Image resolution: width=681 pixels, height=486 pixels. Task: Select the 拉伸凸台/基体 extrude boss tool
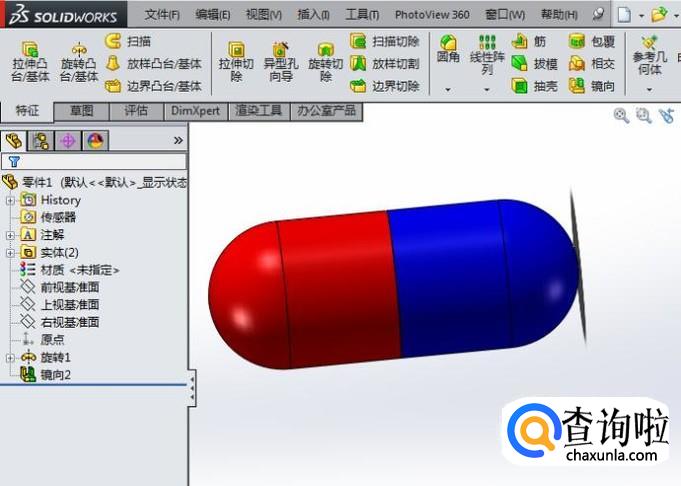pos(30,62)
